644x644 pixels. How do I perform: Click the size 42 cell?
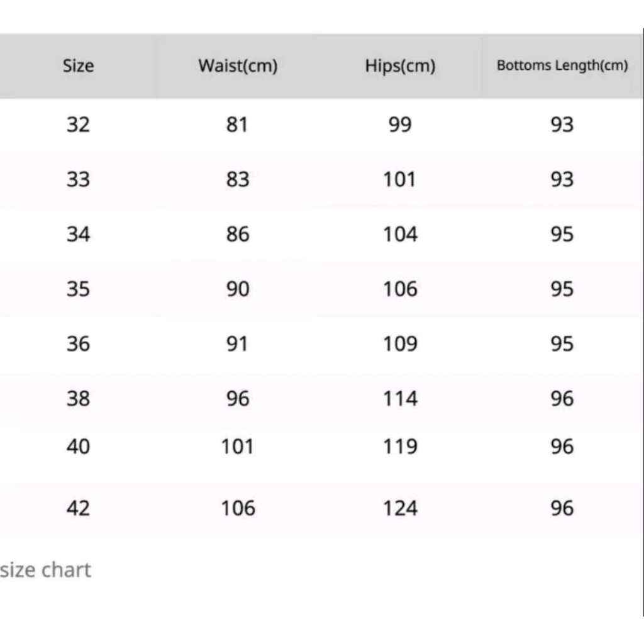tap(78, 508)
